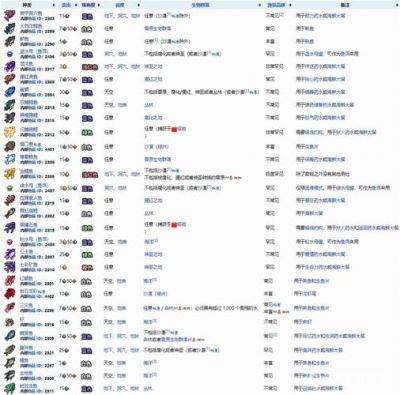400x395 pixels.
Task: Open the blue jellyfish icon, ID 2436
Action: click(x=10, y=54)
